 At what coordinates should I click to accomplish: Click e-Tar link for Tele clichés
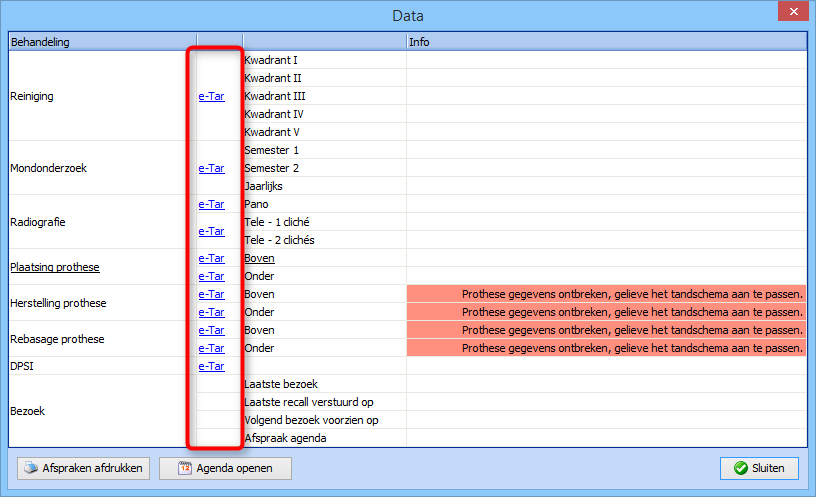[x=211, y=231]
